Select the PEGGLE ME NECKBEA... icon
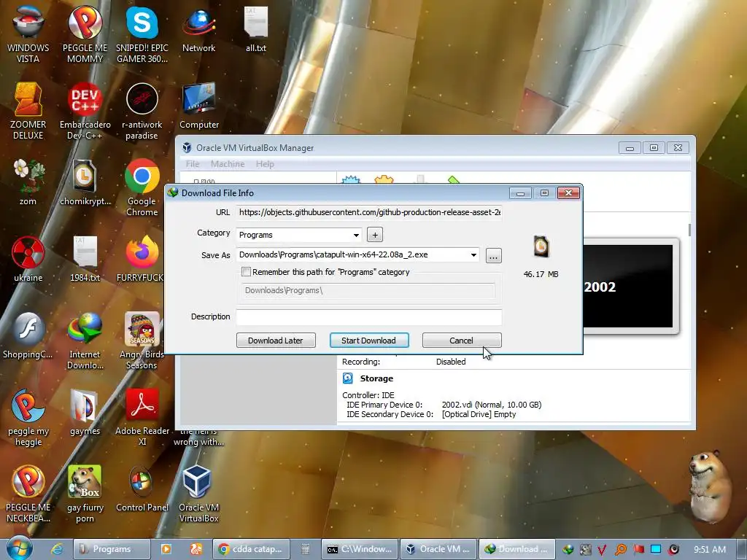This screenshot has width=747, height=560. coord(28,494)
